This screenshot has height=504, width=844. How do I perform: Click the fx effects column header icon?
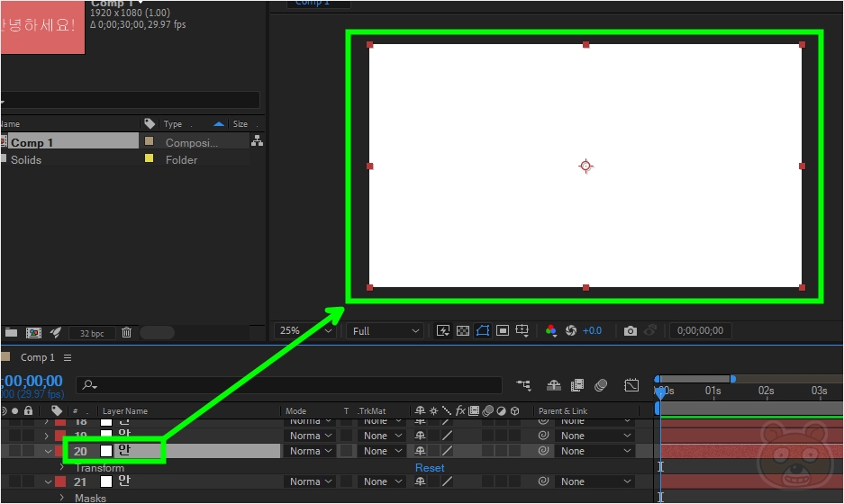point(460,411)
